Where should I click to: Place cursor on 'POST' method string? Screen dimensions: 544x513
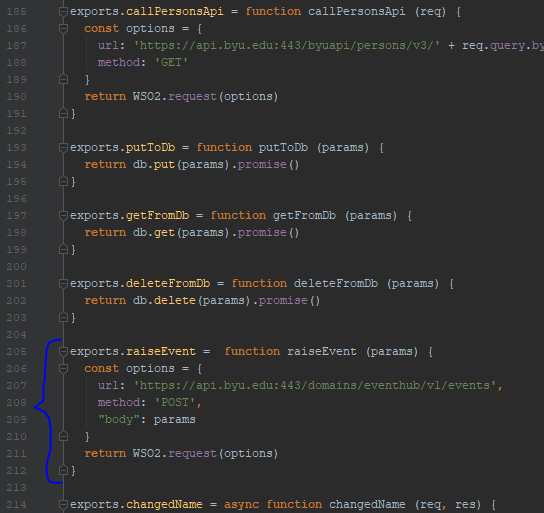click(175, 402)
